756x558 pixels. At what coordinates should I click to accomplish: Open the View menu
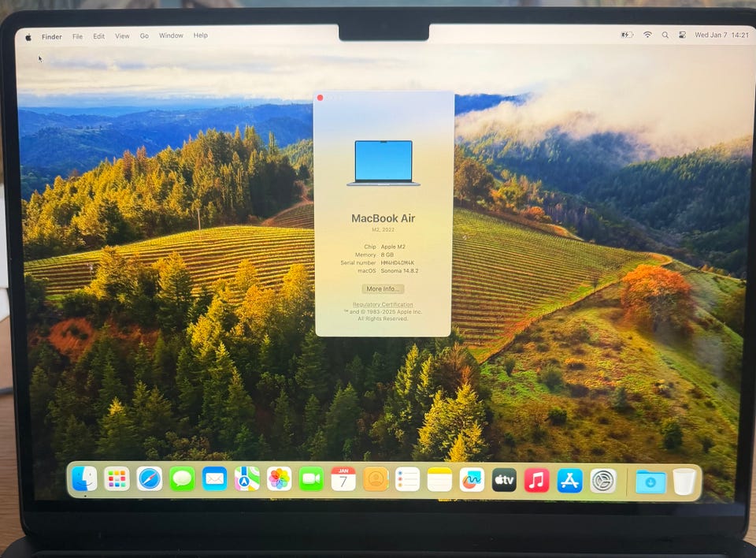122,35
